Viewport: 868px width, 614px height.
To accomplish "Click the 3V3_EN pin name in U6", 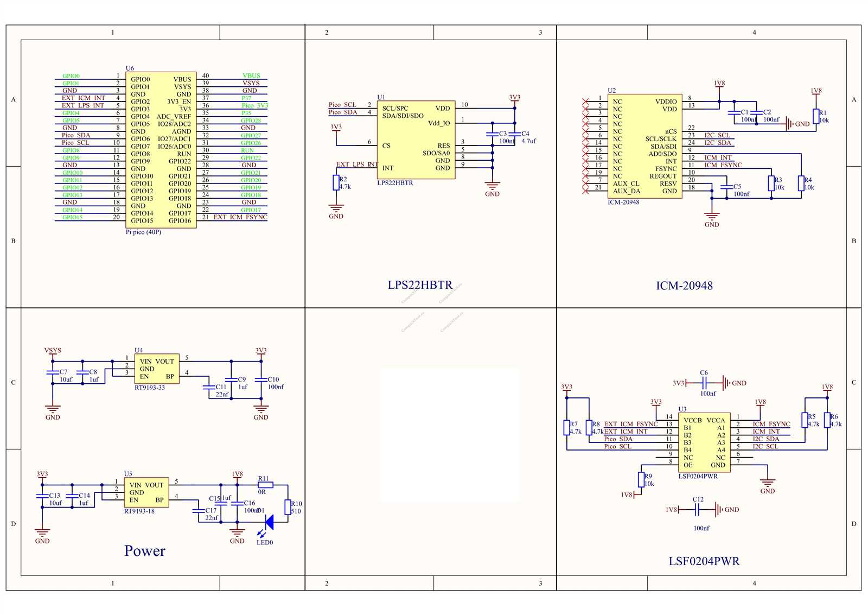I will [179, 102].
